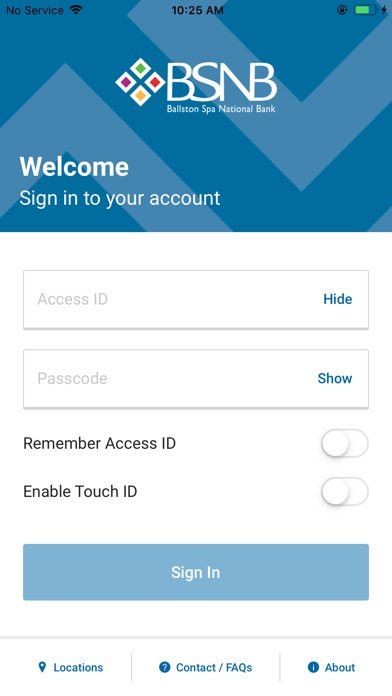392x696 pixels.
Task: Tap the rotation lock status icon
Action: point(342,10)
